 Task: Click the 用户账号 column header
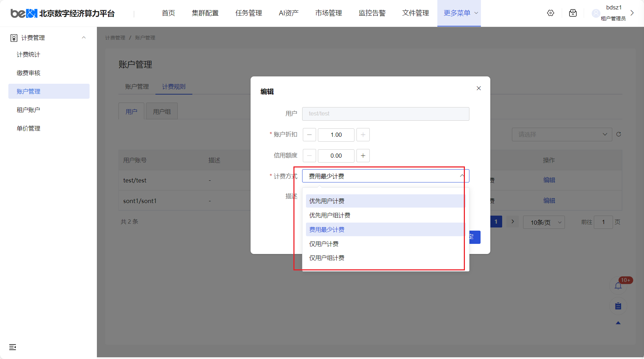[x=135, y=160]
